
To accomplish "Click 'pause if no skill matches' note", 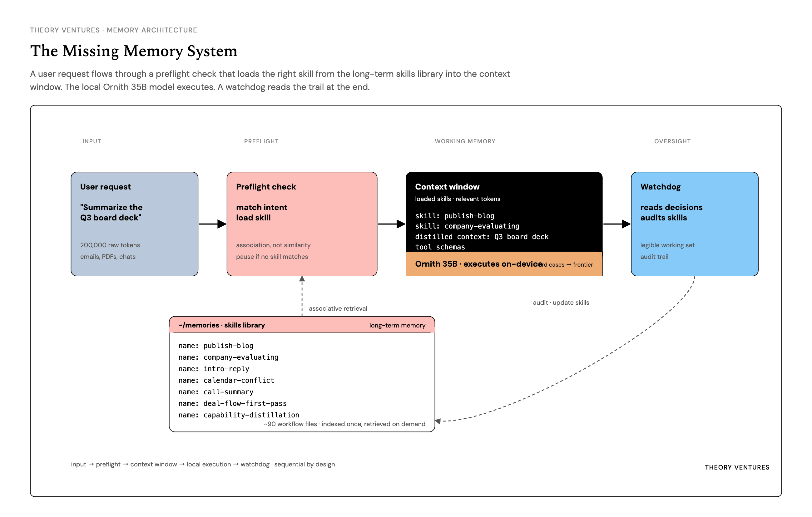I will pyautogui.click(x=272, y=257).
